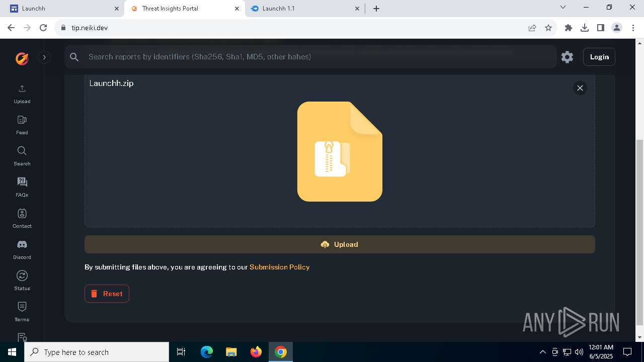Open Chrome downloads icon

pyautogui.click(x=585, y=28)
